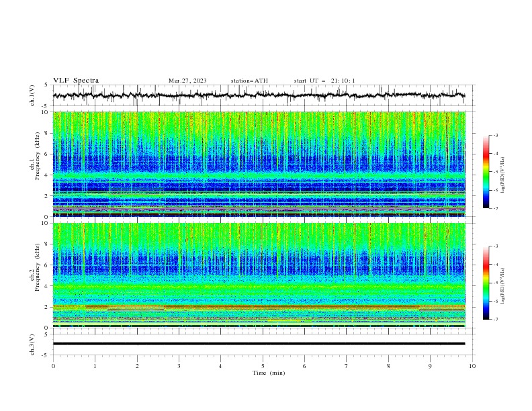Click the ch.3 flat black voltage trace
This screenshot has width=532, height=411.
click(x=259, y=344)
